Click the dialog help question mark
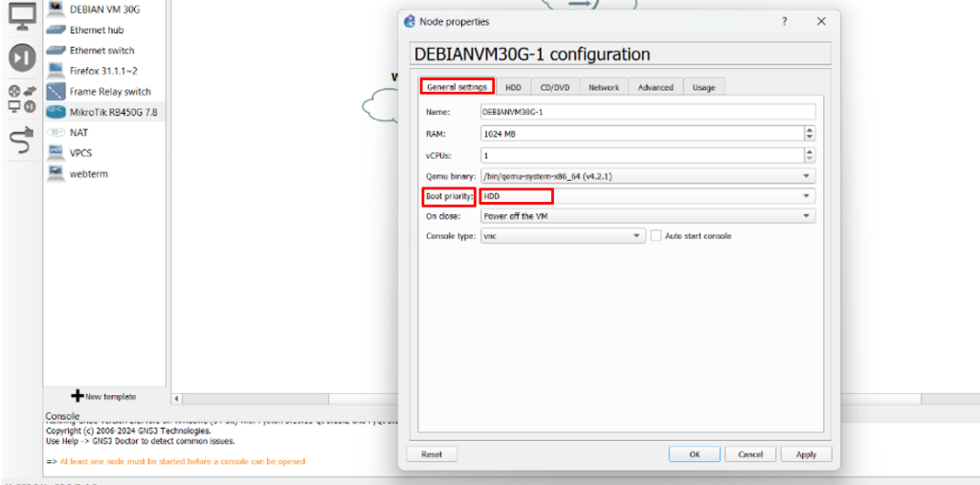This screenshot has width=980, height=485. pyautogui.click(x=785, y=21)
